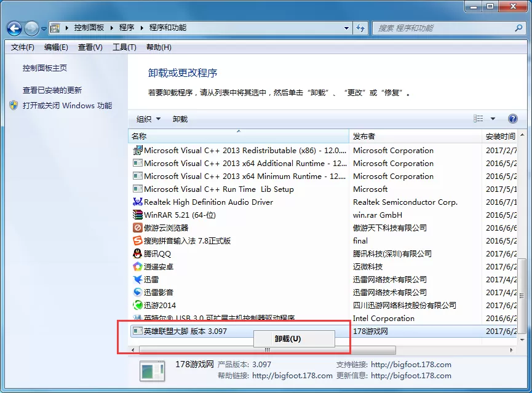Image resolution: width=532 pixels, height=393 pixels.
Task: Click publisher cell 腾讯科技(深圳)有限公司
Action: (392, 253)
